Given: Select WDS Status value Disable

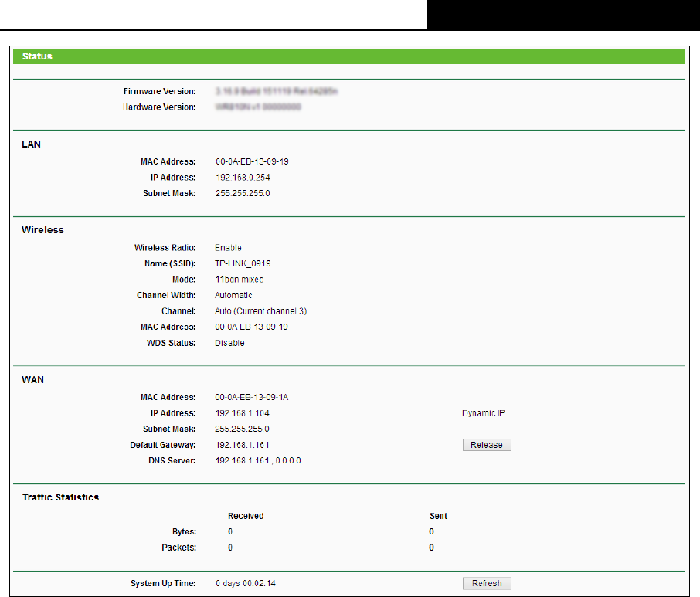Looking at the screenshot, I should (x=229, y=343).
